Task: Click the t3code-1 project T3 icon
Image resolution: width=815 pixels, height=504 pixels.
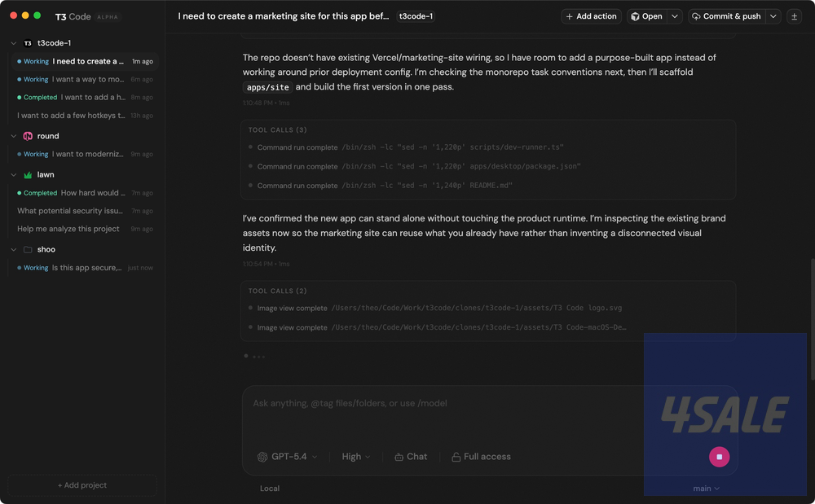Action: 28,43
